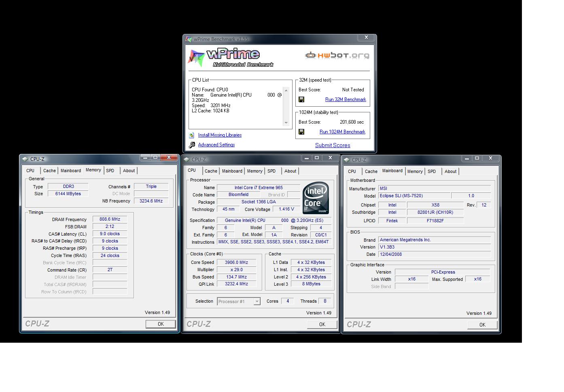Open SPD tab in right CPU-Z window

[x=432, y=171]
